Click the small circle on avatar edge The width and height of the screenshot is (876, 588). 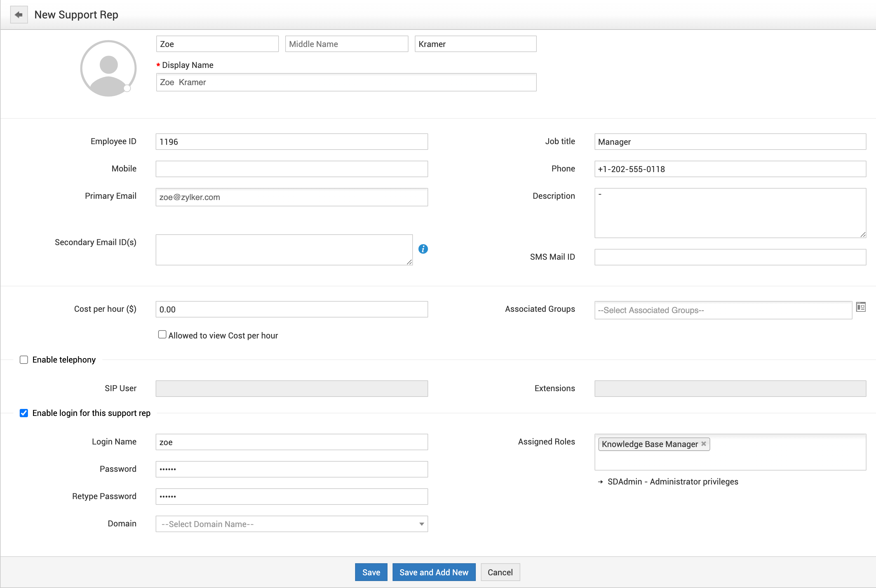coord(127,89)
